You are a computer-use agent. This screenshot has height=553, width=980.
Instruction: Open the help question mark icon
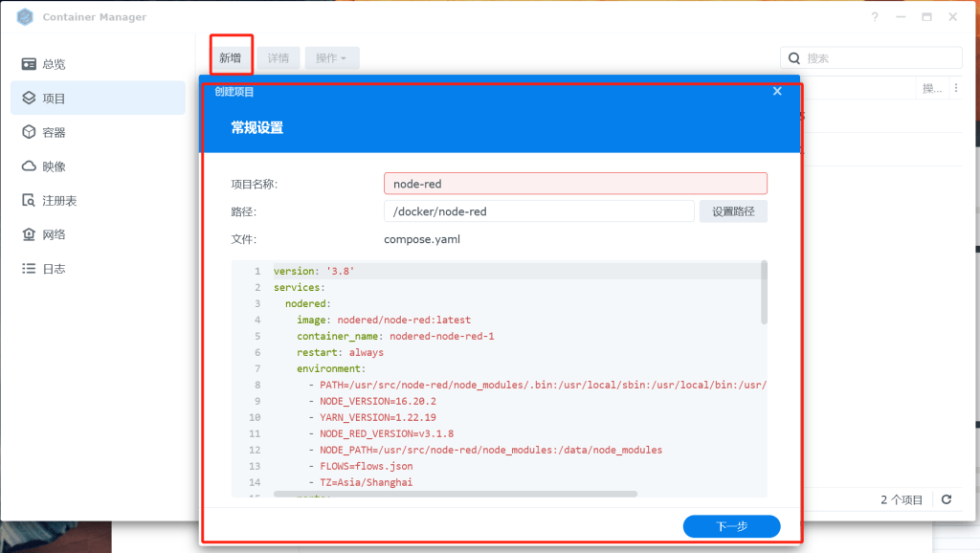tap(875, 17)
